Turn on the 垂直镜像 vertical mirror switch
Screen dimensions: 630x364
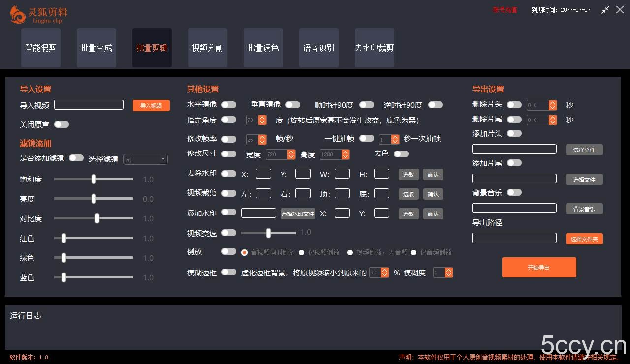coord(293,104)
